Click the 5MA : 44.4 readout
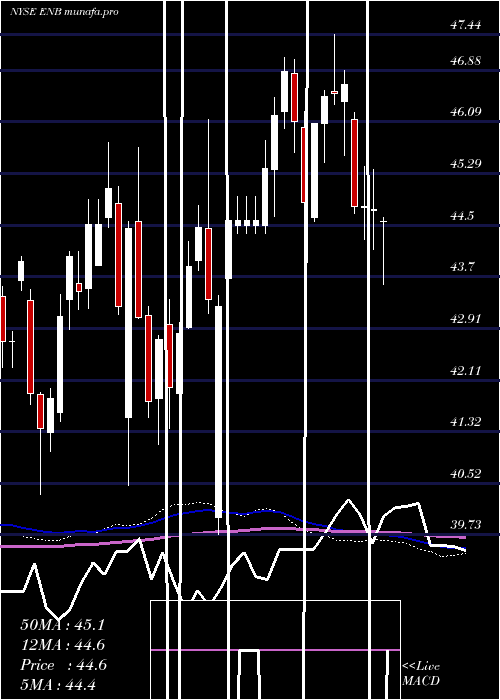Viewport: 500px width, 700px height. point(58,684)
